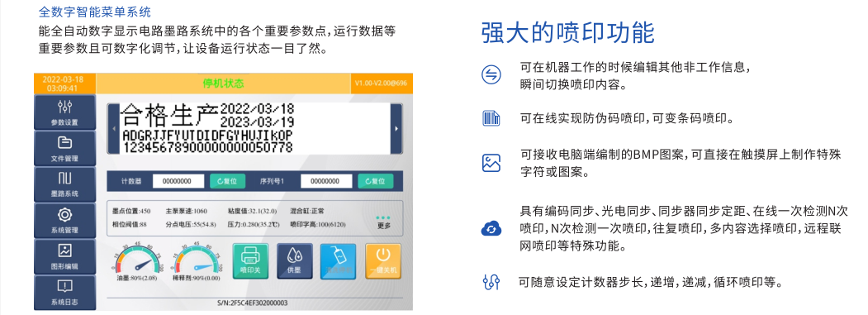Screen dimensions: 868x315
Task: Show previous message with left arrow
Action: [x=113, y=129]
